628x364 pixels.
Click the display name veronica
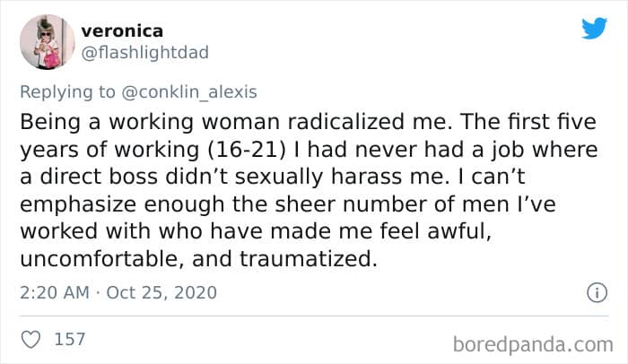point(121,30)
